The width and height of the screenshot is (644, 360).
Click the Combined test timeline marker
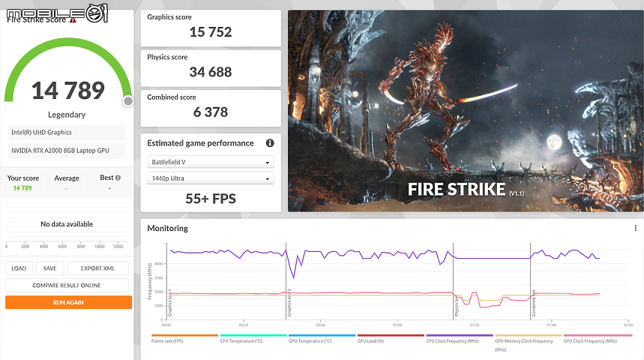(533, 303)
